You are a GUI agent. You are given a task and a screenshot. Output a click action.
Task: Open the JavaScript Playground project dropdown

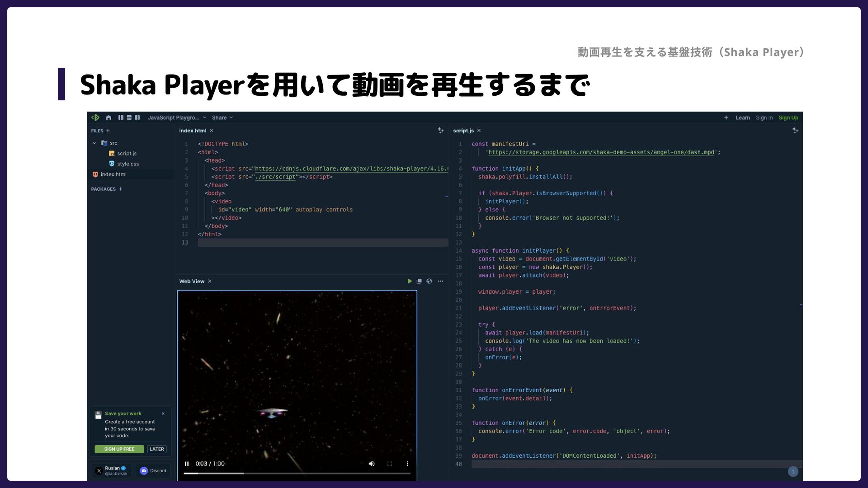pyautogui.click(x=177, y=117)
